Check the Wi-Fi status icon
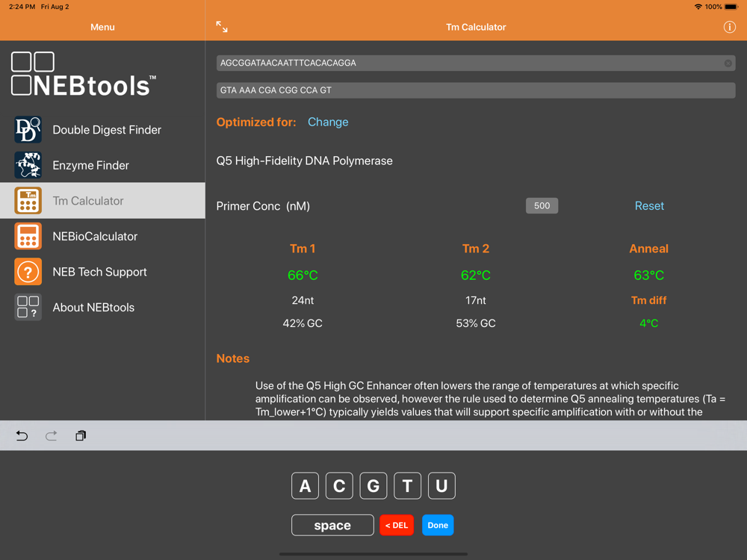This screenshot has width=747, height=560. 698,7
